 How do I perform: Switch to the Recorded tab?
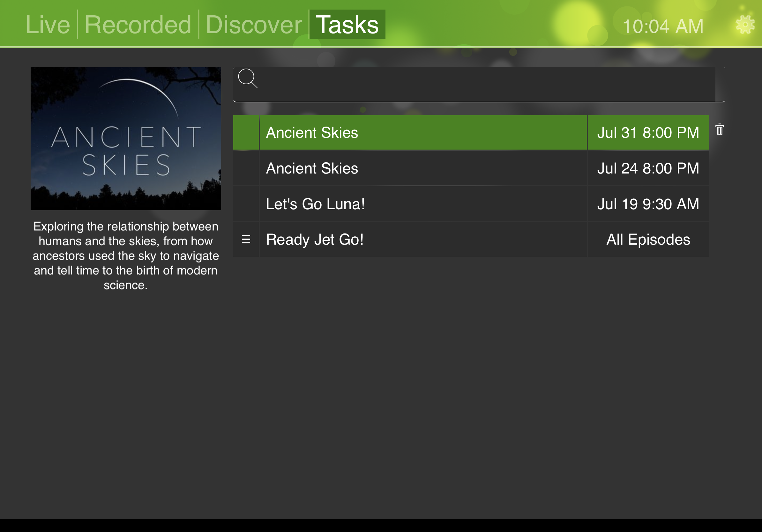click(138, 25)
